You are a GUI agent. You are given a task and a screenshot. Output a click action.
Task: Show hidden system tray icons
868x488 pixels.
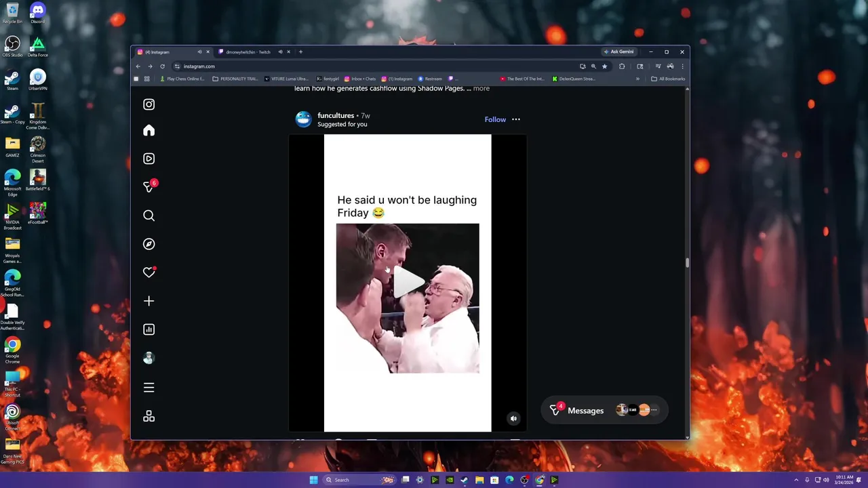click(x=797, y=480)
